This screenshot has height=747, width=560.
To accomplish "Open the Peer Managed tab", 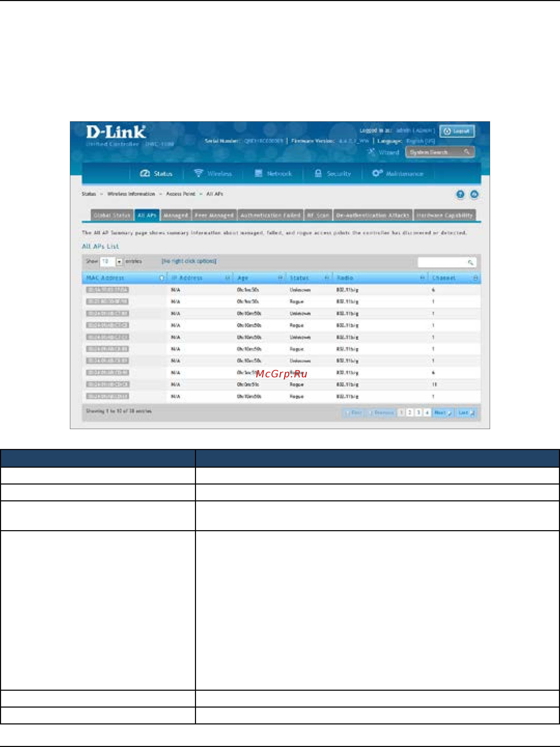I will coord(214,215).
